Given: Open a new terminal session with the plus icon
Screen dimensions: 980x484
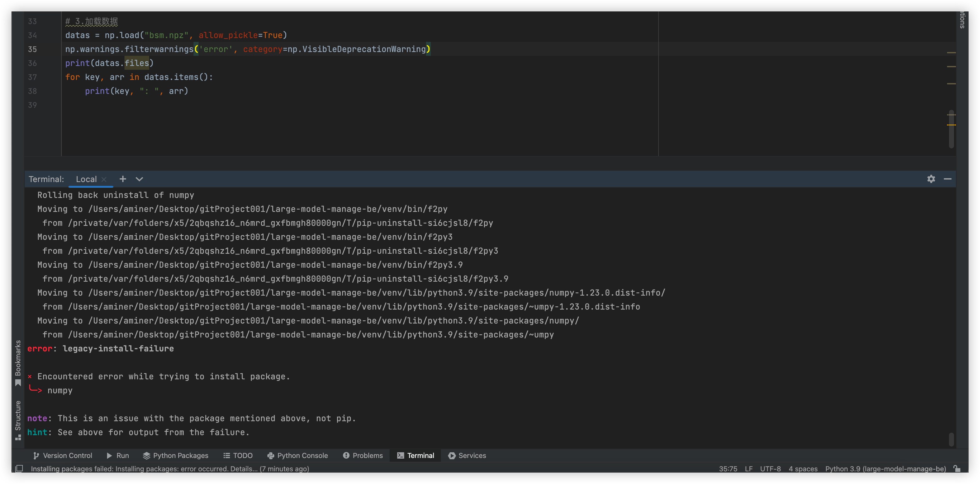Looking at the screenshot, I should [123, 179].
